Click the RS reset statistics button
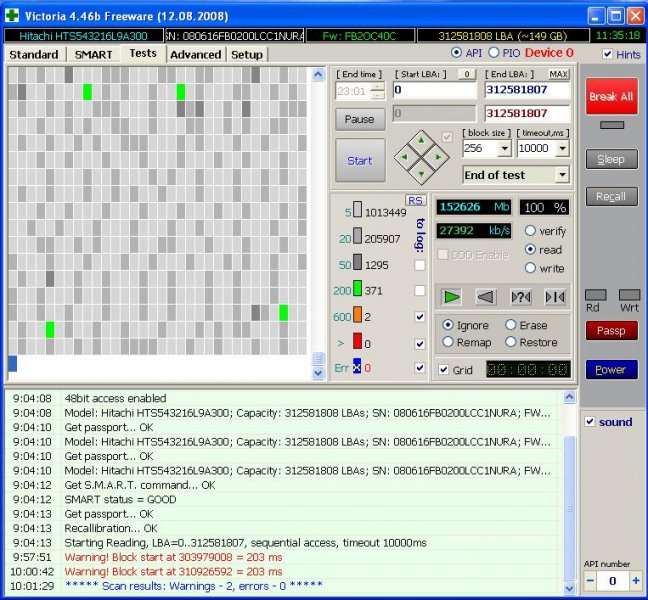Screen dimensions: 648x600 (x=415, y=200)
